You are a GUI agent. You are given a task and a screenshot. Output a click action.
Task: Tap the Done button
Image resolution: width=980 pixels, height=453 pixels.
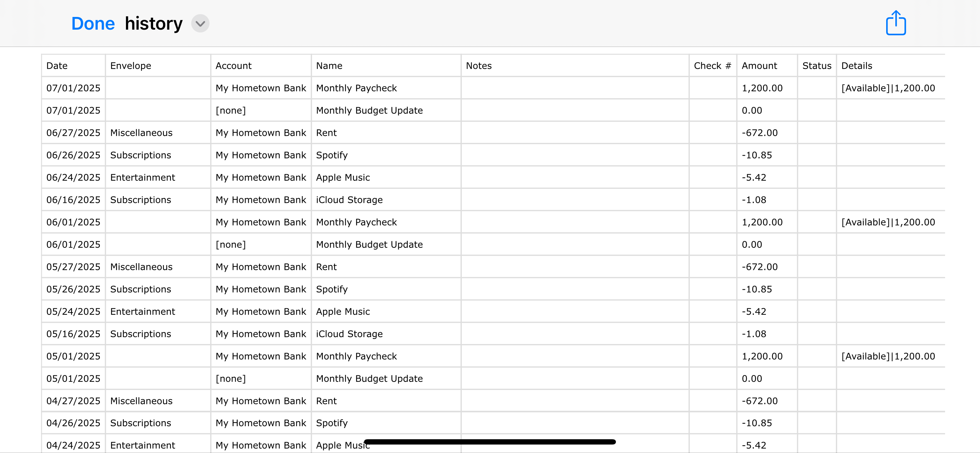[x=93, y=24]
